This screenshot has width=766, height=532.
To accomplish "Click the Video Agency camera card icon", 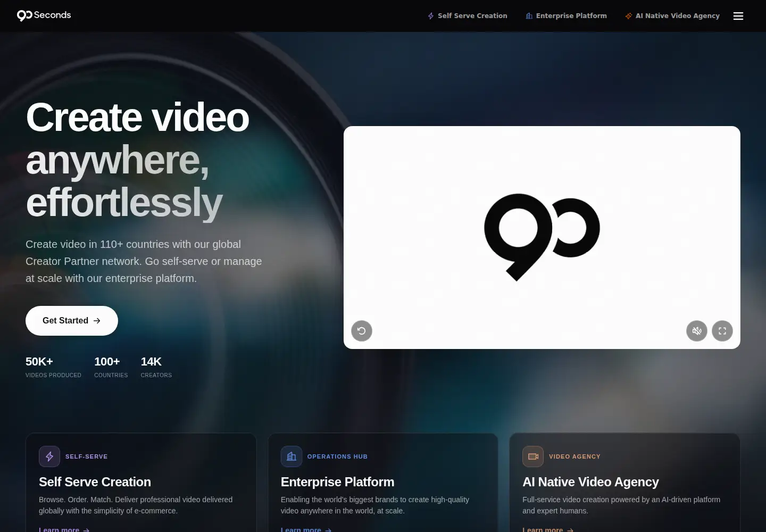I will tap(533, 456).
